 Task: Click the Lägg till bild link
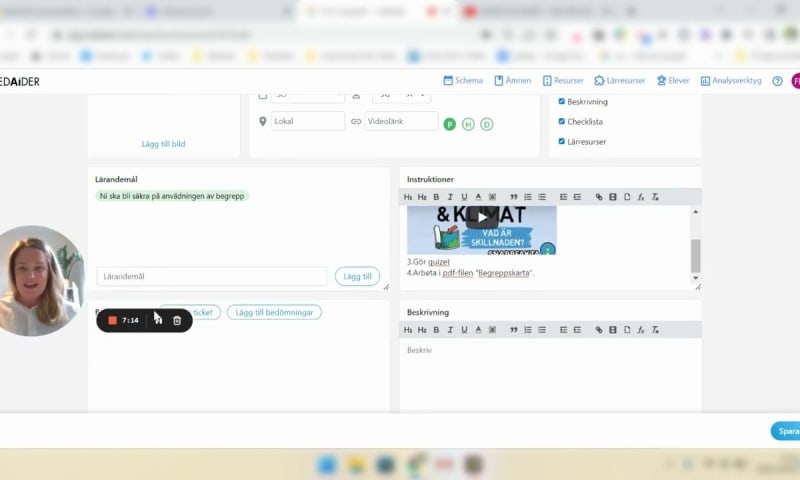[163, 144]
